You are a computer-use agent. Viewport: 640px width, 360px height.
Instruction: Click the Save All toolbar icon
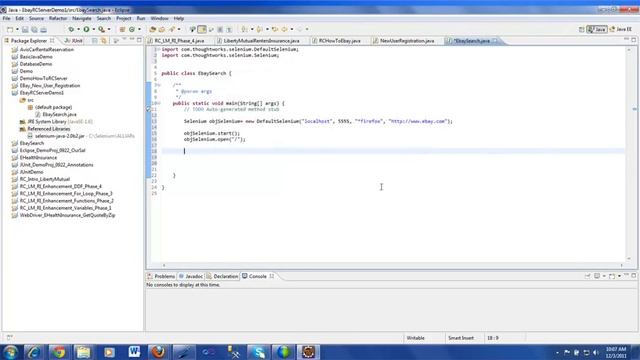(34, 29)
